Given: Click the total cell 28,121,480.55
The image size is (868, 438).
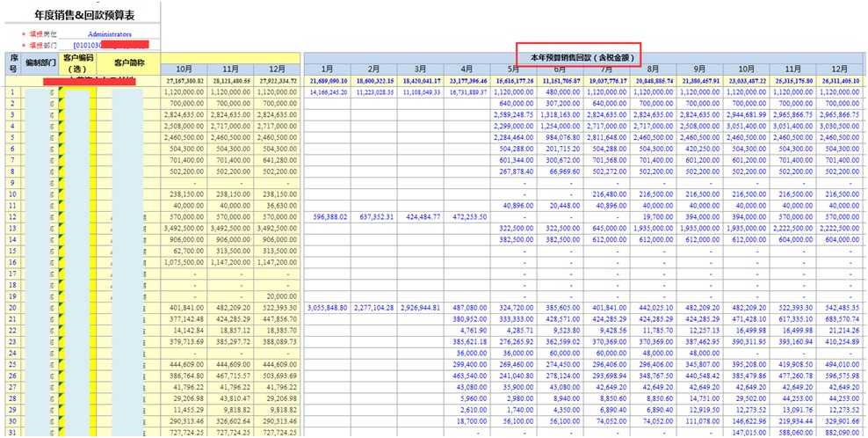Looking at the screenshot, I should tap(231, 81).
